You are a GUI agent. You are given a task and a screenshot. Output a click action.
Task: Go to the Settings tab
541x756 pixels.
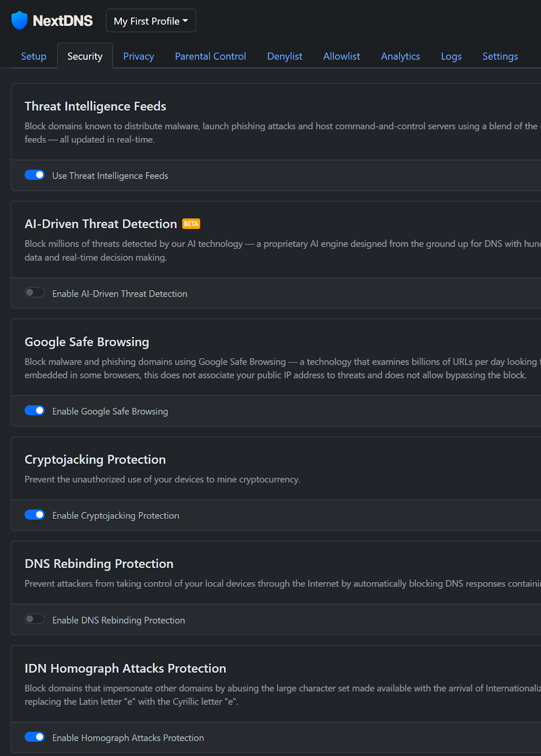(x=500, y=56)
